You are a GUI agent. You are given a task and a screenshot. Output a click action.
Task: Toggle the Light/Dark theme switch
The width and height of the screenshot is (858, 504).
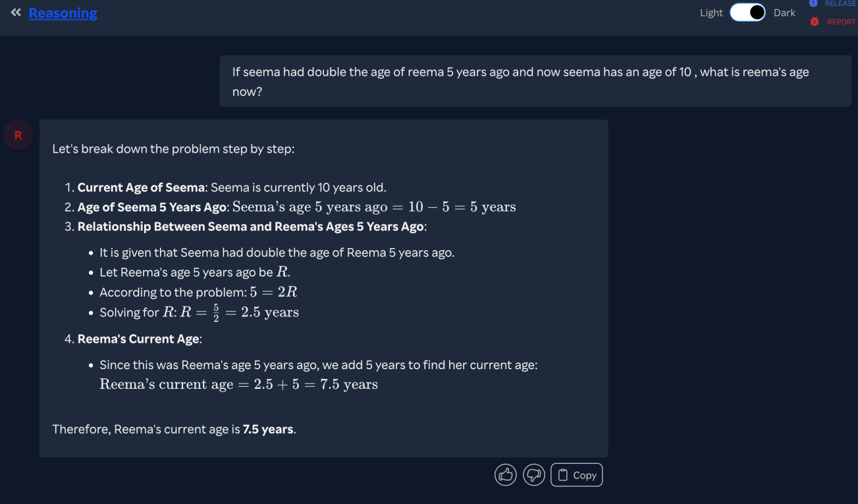pyautogui.click(x=747, y=13)
